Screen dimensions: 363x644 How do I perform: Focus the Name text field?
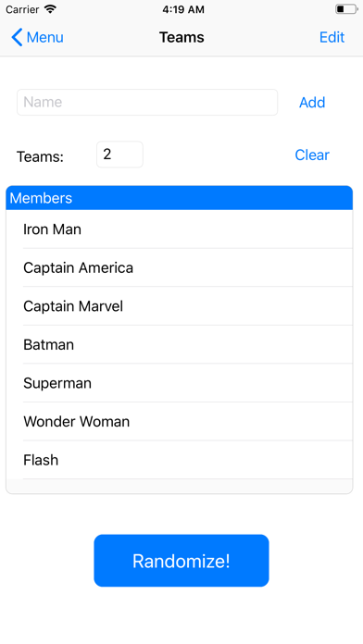point(147,103)
